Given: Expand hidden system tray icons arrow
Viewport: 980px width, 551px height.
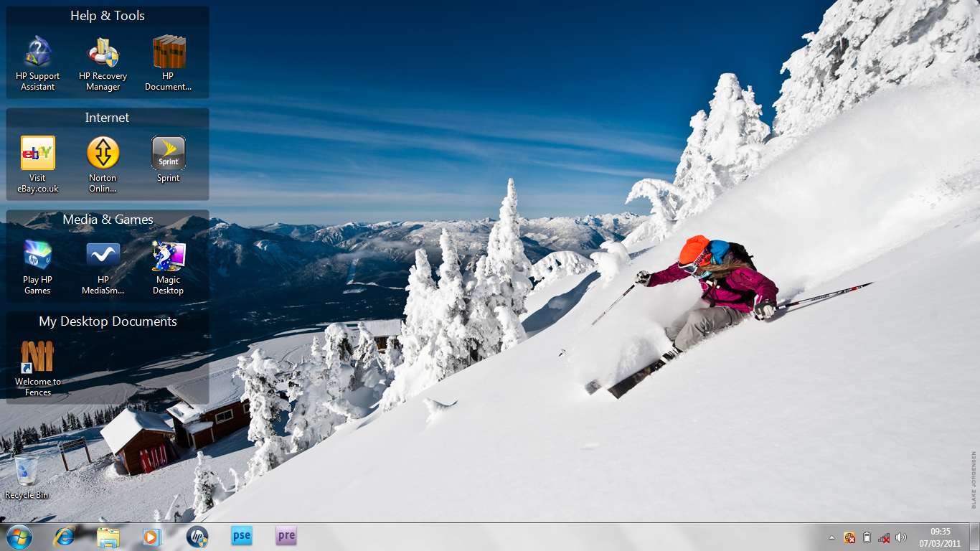Looking at the screenshot, I should pyautogui.click(x=832, y=537).
